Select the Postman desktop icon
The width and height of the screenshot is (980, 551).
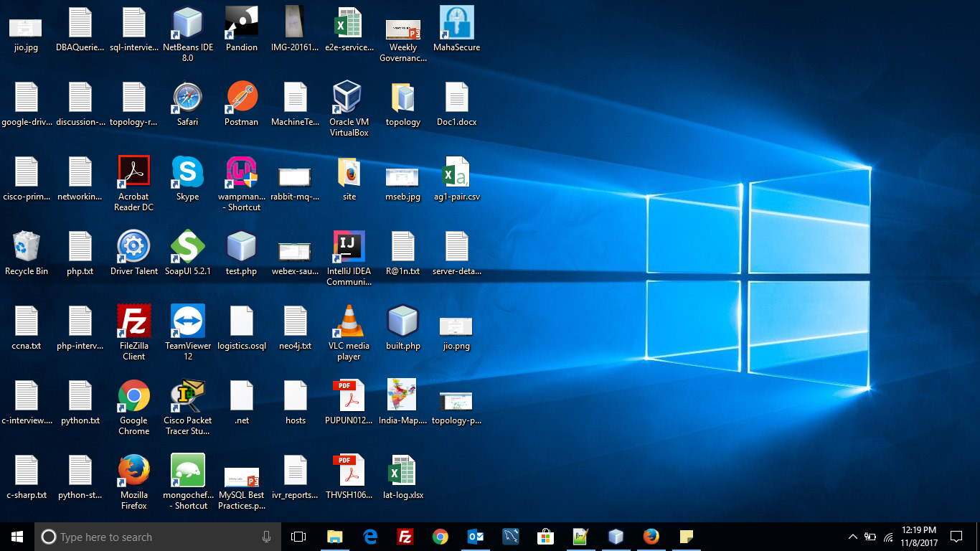242,98
